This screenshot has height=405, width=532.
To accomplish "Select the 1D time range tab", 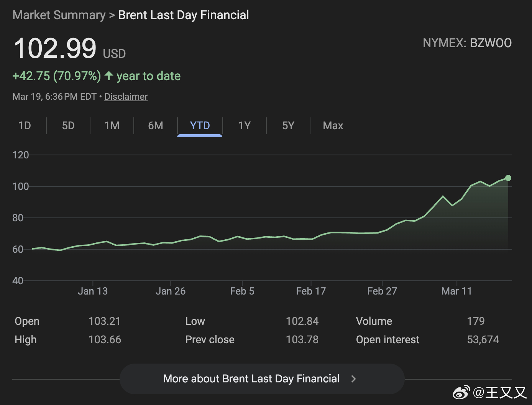I will click(25, 126).
